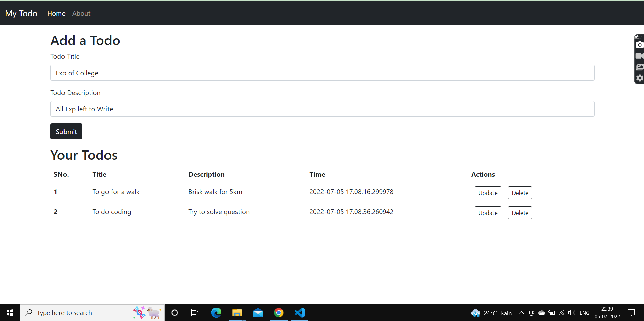Switch to the About page
The height and width of the screenshot is (321, 644).
(81, 13)
